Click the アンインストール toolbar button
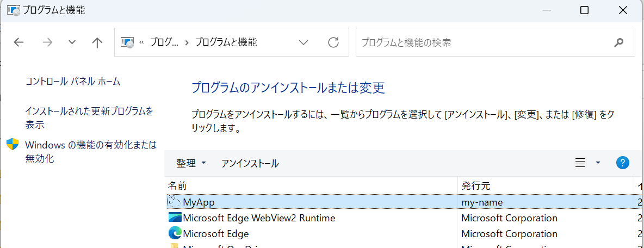The width and height of the screenshot is (644, 248). tap(250, 163)
